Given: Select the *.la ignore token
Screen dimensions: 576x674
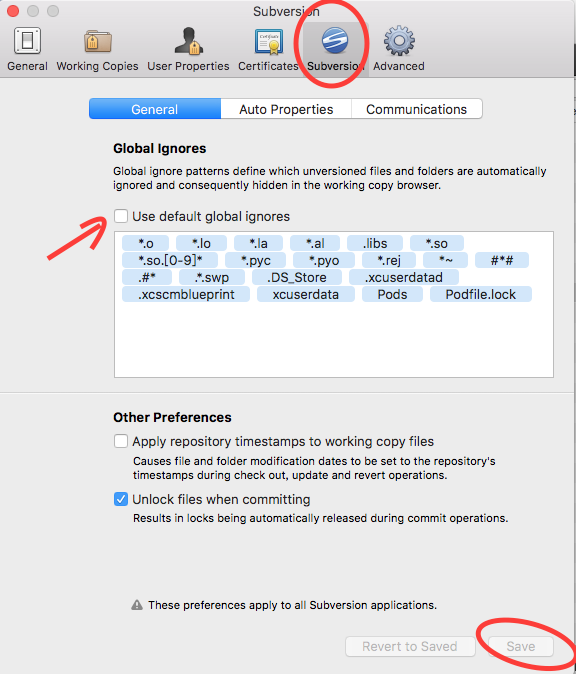Looking at the screenshot, I should coord(258,243).
